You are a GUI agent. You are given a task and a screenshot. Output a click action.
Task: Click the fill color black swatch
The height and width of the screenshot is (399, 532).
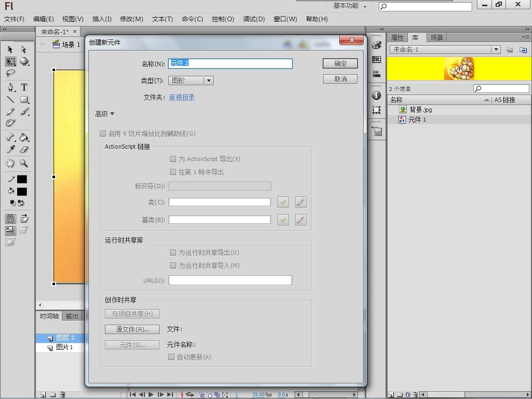click(x=22, y=192)
